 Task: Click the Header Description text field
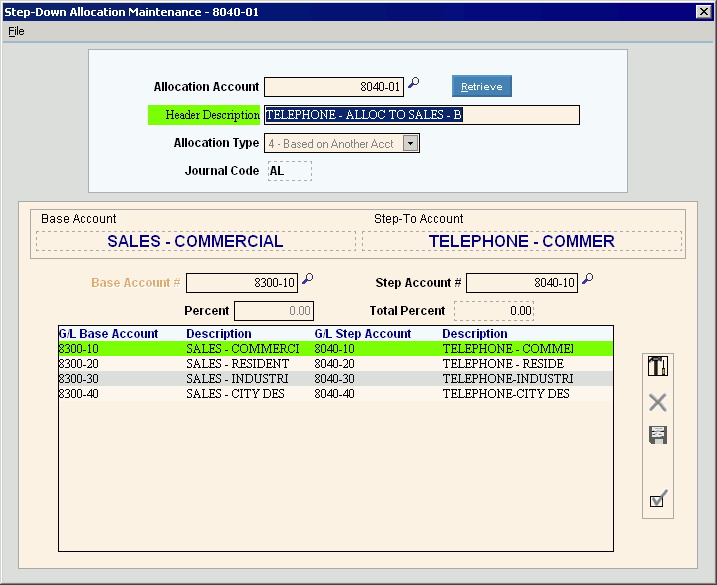point(421,115)
